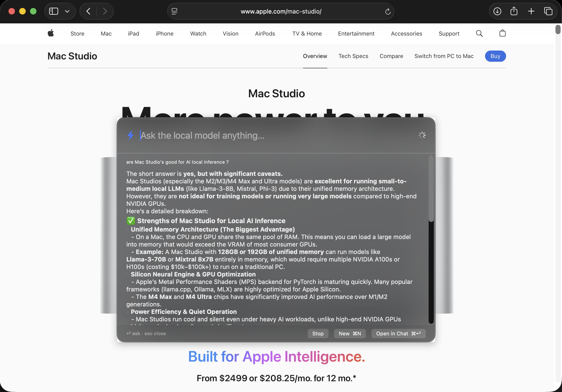
Task: Open a new tab with the plus icon
Action: [x=531, y=11]
